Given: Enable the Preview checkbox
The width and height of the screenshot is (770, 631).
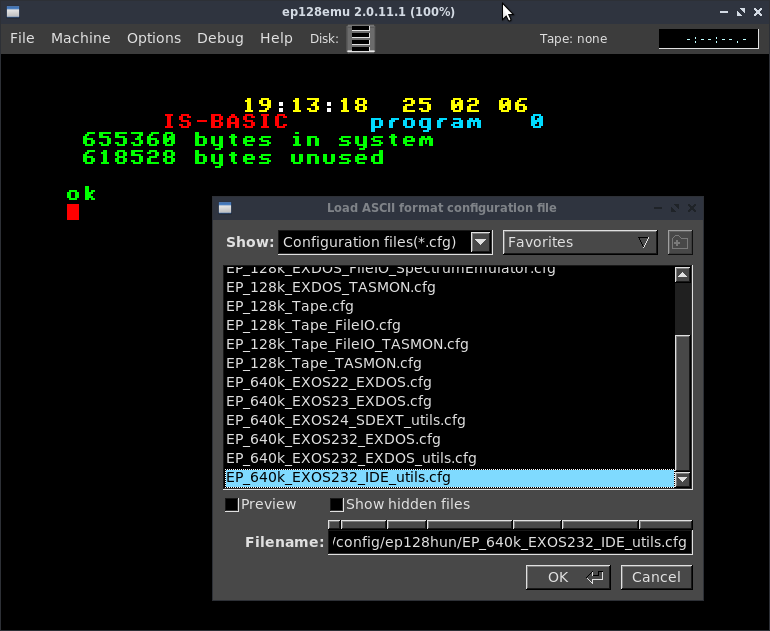Looking at the screenshot, I should pos(231,504).
